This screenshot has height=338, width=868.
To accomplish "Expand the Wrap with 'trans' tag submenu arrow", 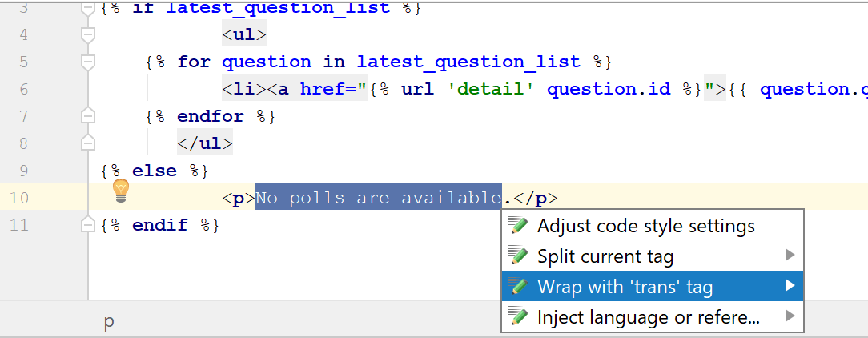I will pyautogui.click(x=790, y=286).
